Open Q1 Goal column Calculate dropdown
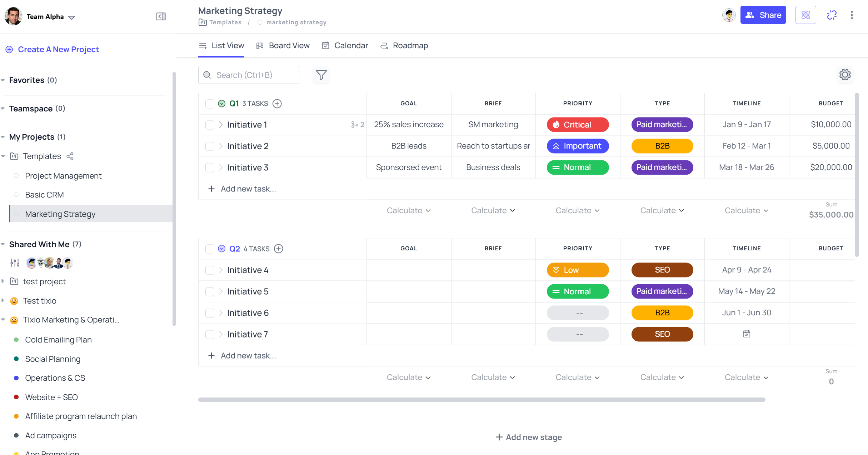Screen dimensions: 868x455 (409, 210)
